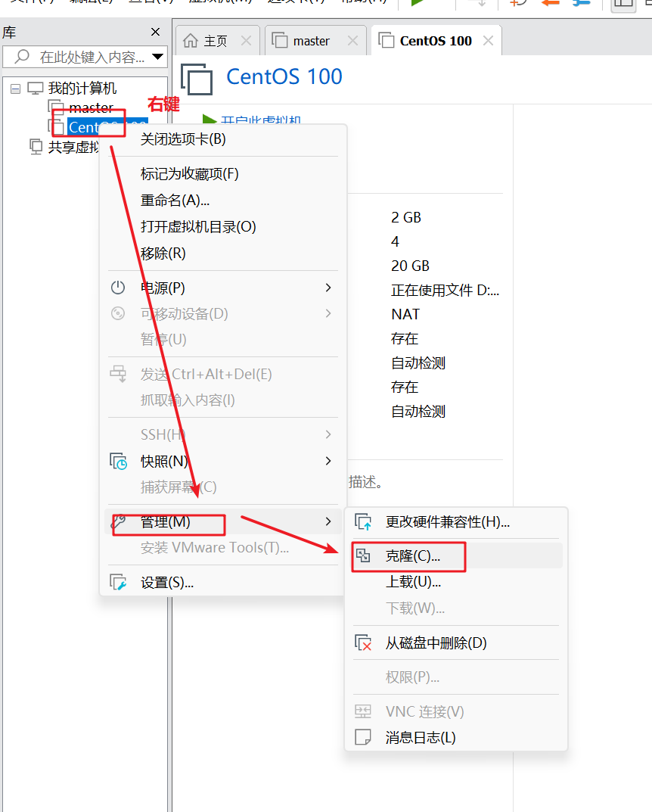The height and width of the screenshot is (812, 652).
Task: Click the 20 GB hard disk value
Action: point(411,266)
